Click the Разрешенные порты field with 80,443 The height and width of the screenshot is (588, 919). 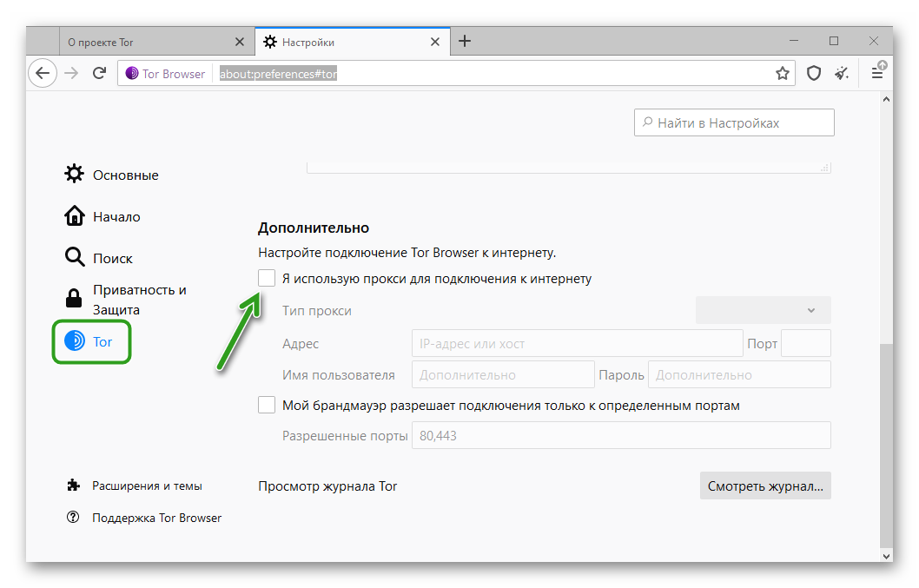[x=621, y=435]
